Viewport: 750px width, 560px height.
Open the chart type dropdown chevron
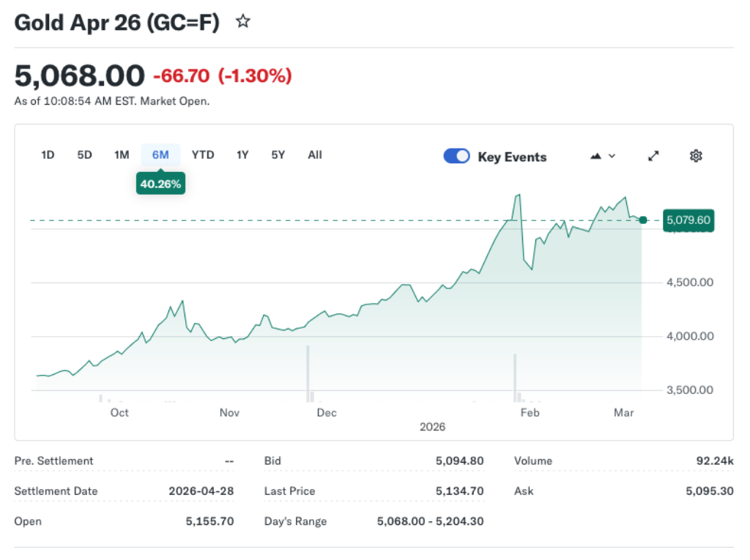(611, 156)
